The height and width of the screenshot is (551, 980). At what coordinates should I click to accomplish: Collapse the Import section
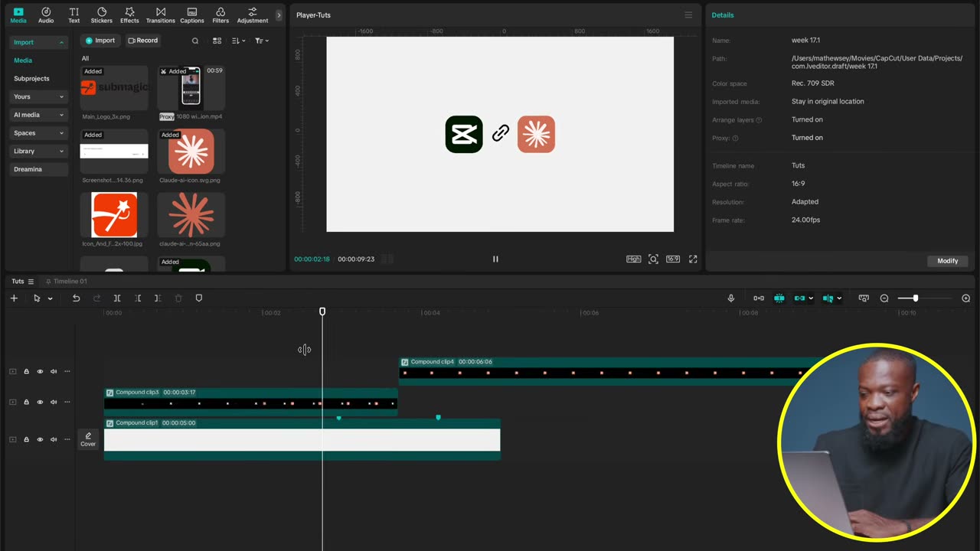(38, 42)
